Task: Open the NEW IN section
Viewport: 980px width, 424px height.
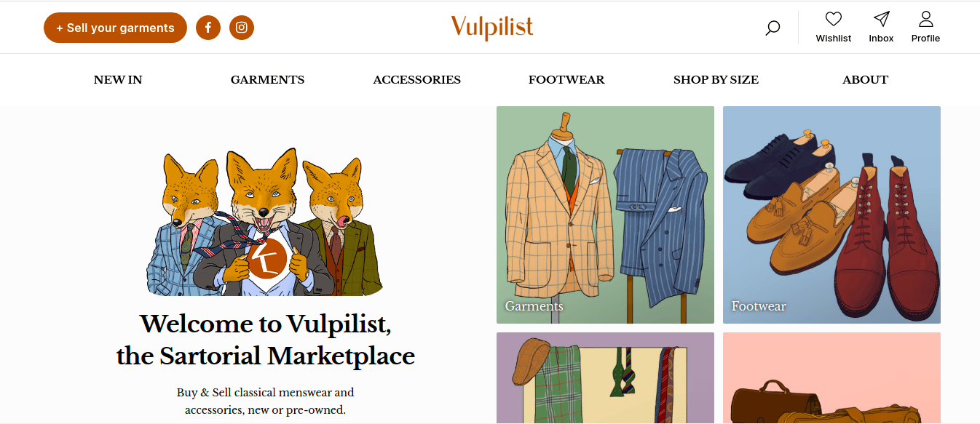Action: [117, 79]
